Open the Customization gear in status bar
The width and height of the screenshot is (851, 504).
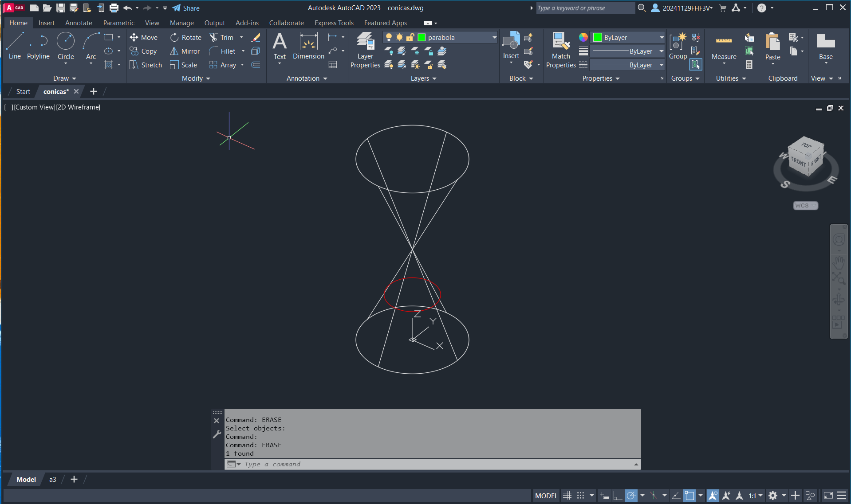[x=773, y=496]
